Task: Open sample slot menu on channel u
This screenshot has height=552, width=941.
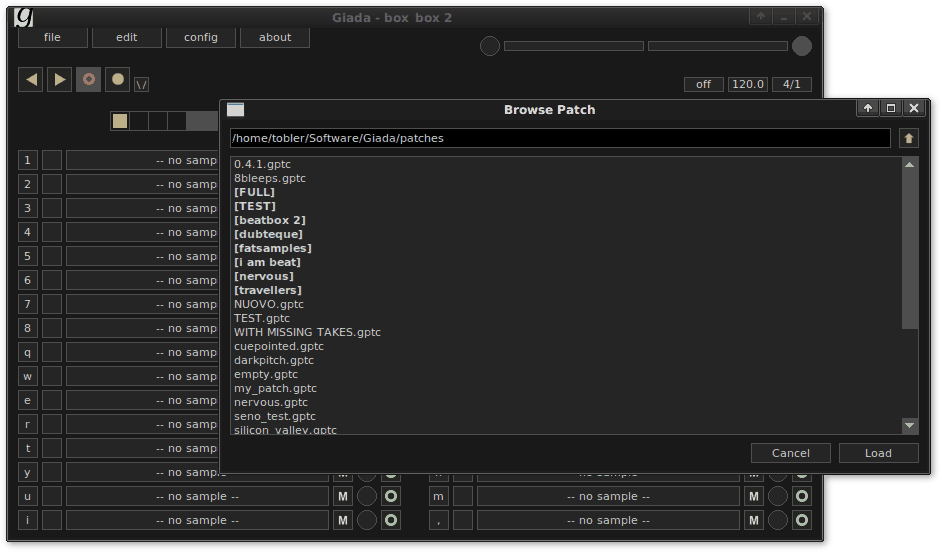Action: pyautogui.click(x=197, y=496)
